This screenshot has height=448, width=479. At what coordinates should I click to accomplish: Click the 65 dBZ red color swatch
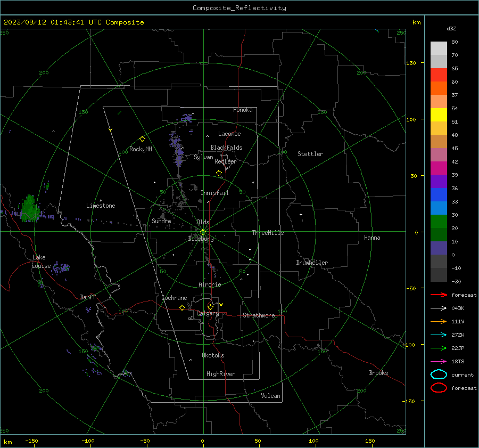[439, 75]
